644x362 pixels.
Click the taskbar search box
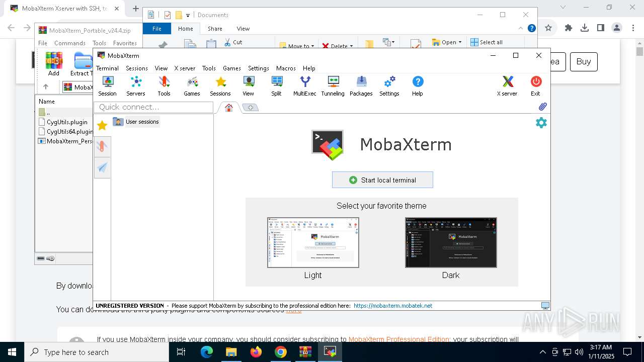tap(97, 352)
